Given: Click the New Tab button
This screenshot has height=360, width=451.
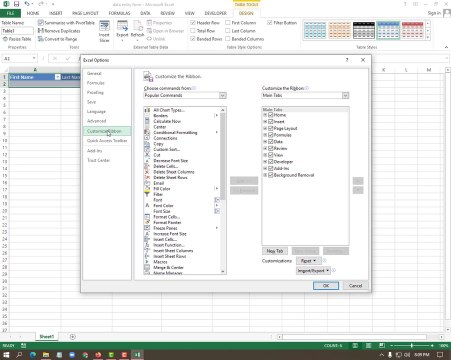Looking at the screenshot, I should click(x=275, y=251).
